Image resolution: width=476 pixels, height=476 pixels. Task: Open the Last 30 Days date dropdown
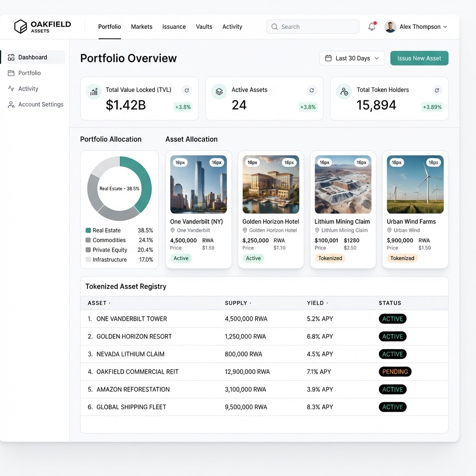point(352,58)
